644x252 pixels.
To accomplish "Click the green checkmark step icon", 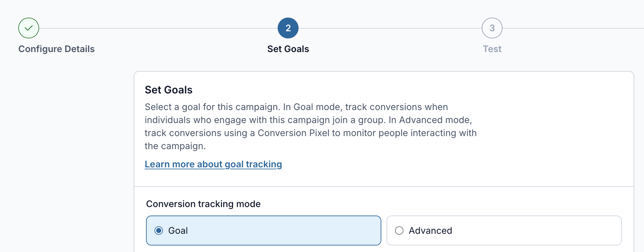I will [x=29, y=28].
